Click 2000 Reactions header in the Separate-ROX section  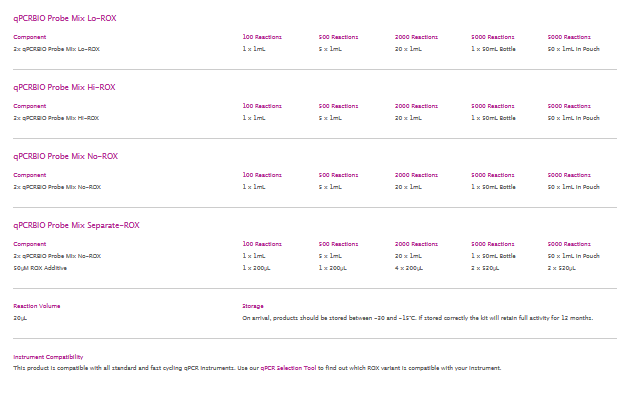coord(416,244)
